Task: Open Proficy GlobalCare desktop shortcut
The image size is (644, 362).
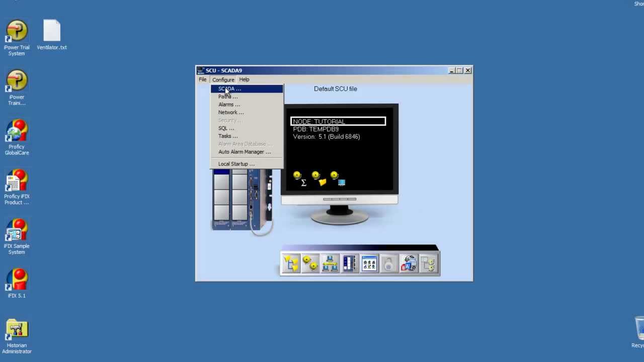Action: (17, 138)
